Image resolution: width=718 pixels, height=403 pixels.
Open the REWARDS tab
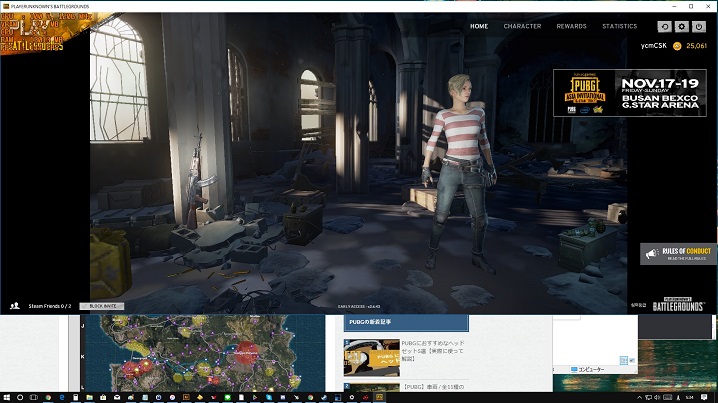[x=571, y=26]
